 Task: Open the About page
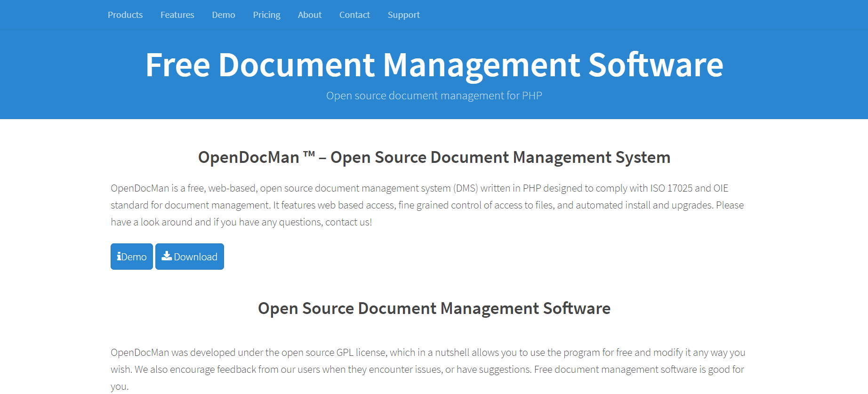pyautogui.click(x=310, y=15)
